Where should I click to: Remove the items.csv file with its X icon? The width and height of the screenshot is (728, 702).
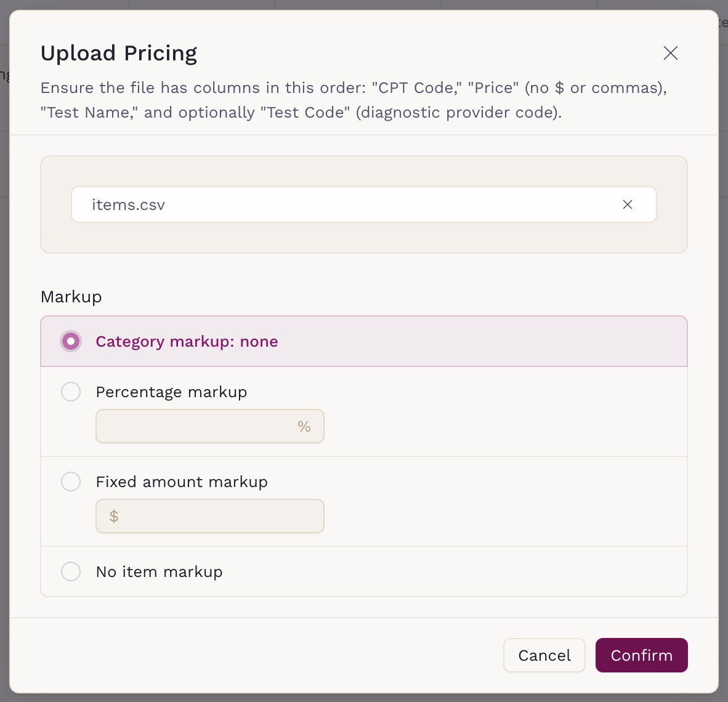tap(627, 204)
